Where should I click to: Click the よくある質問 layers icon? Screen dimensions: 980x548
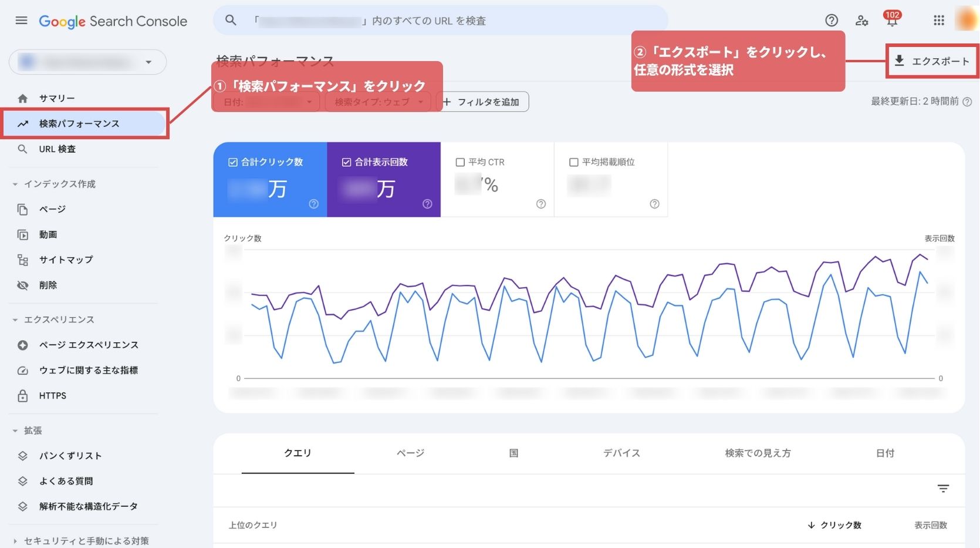coord(23,480)
